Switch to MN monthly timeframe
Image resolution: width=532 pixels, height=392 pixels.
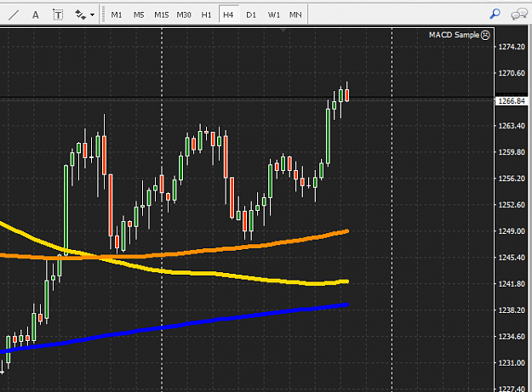(x=295, y=15)
